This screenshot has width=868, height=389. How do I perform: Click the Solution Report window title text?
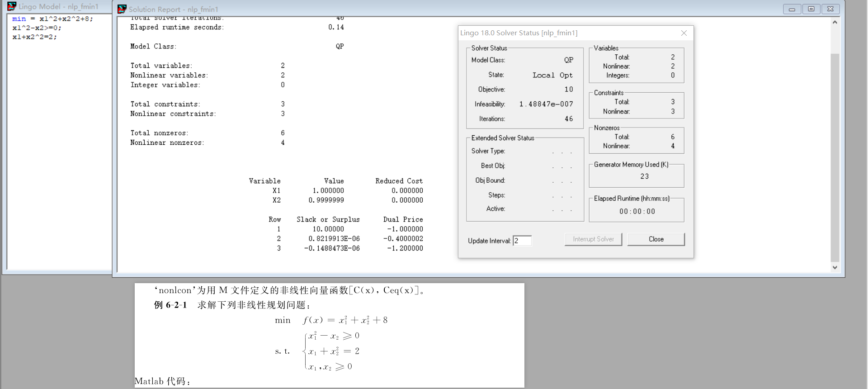point(174,9)
